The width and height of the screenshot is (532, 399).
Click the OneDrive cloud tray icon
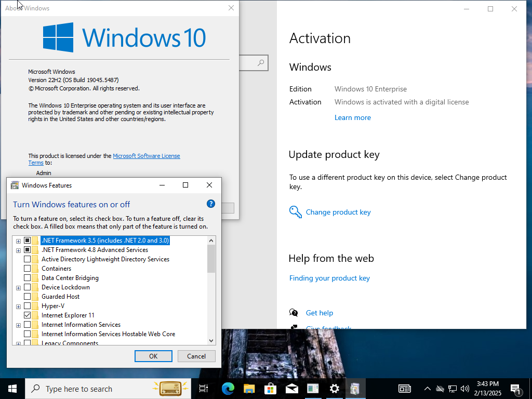click(x=440, y=389)
